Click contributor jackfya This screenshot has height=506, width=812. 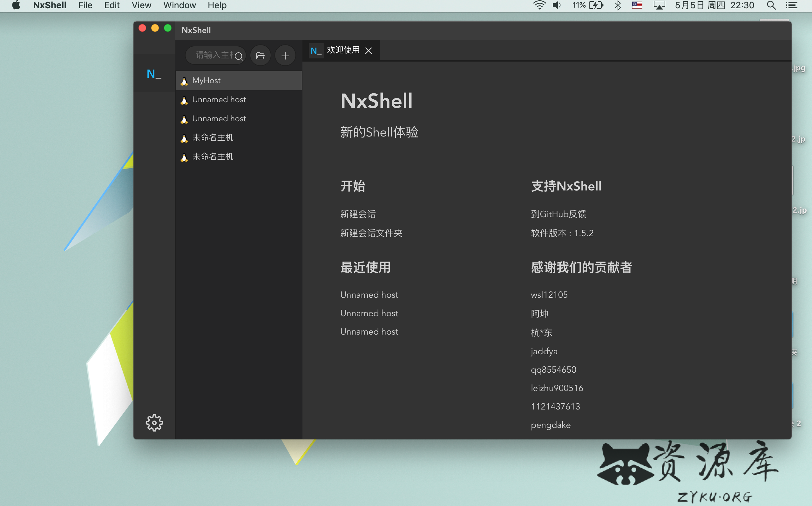coord(544,351)
